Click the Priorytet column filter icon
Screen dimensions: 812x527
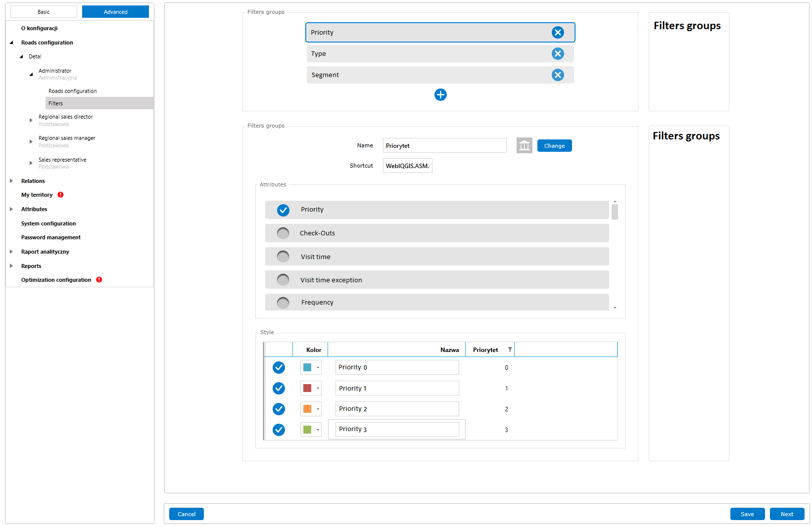click(x=510, y=350)
